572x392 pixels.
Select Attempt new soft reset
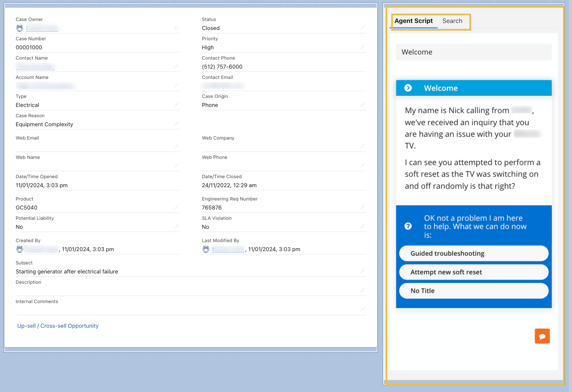click(473, 272)
